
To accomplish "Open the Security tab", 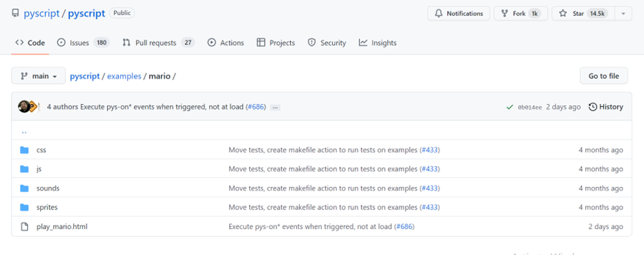I will 327,43.
